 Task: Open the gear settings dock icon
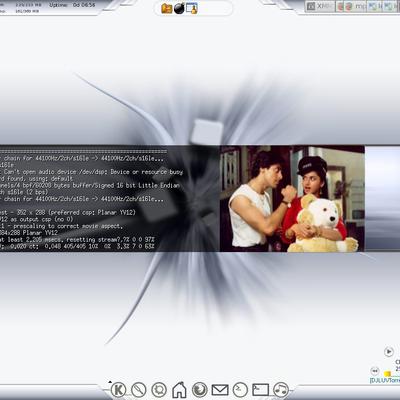[159, 389]
